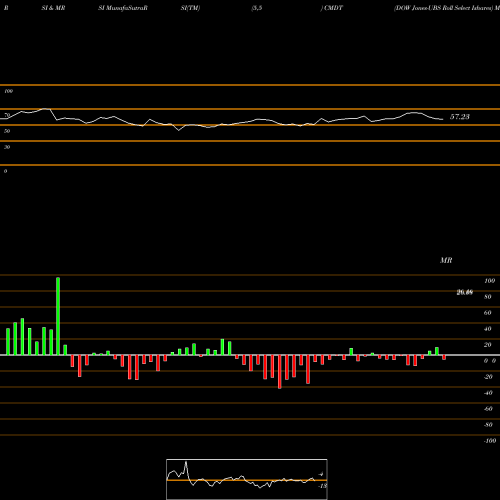500x500 pixels.
Task: Open the mini overview chart thumbnail
Action: coord(247,479)
